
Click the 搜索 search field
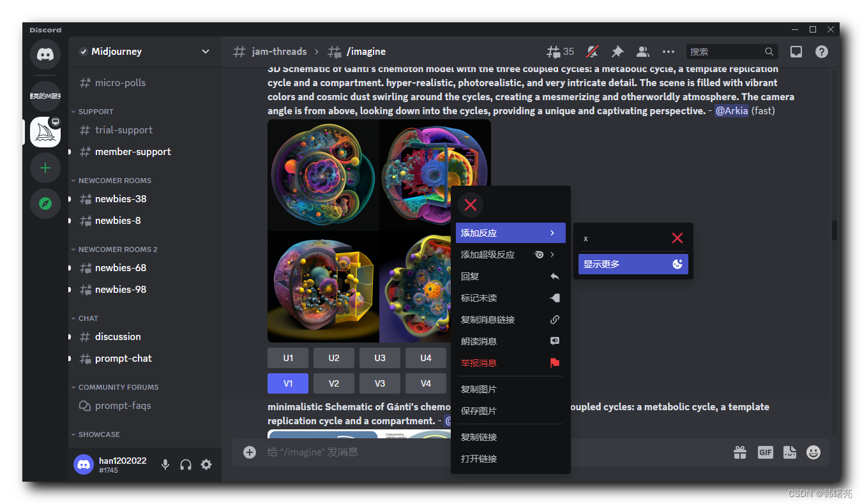click(732, 52)
